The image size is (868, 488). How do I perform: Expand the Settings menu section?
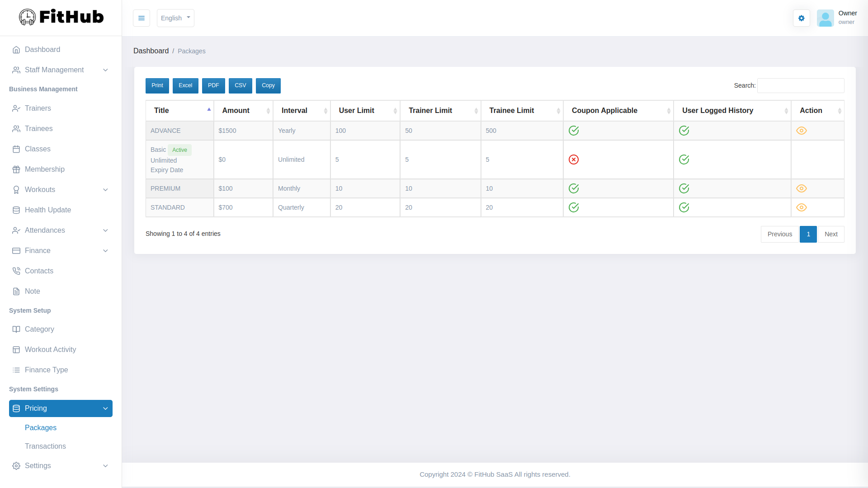(60, 465)
